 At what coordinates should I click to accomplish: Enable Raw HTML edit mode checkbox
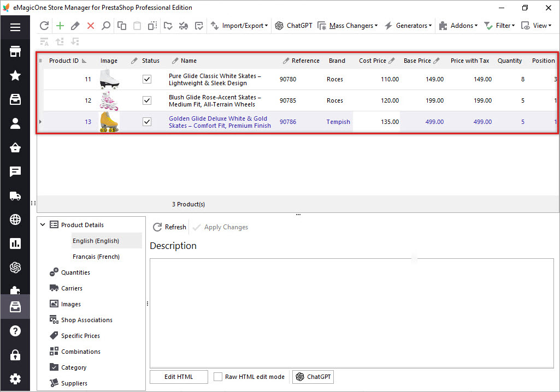pyautogui.click(x=218, y=377)
